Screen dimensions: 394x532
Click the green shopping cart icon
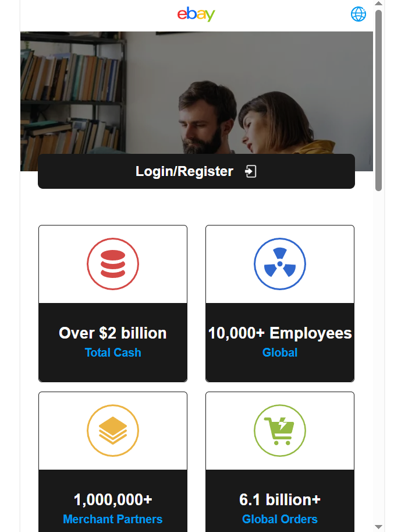pyautogui.click(x=280, y=431)
